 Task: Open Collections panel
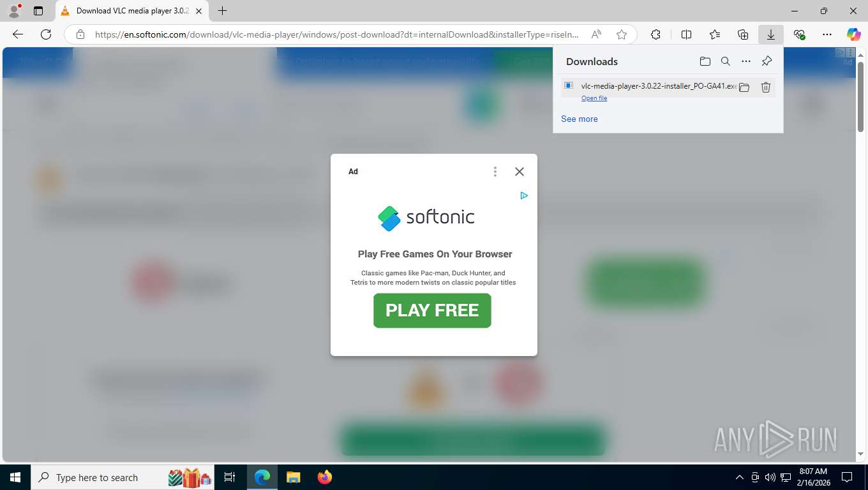click(x=743, y=34)
